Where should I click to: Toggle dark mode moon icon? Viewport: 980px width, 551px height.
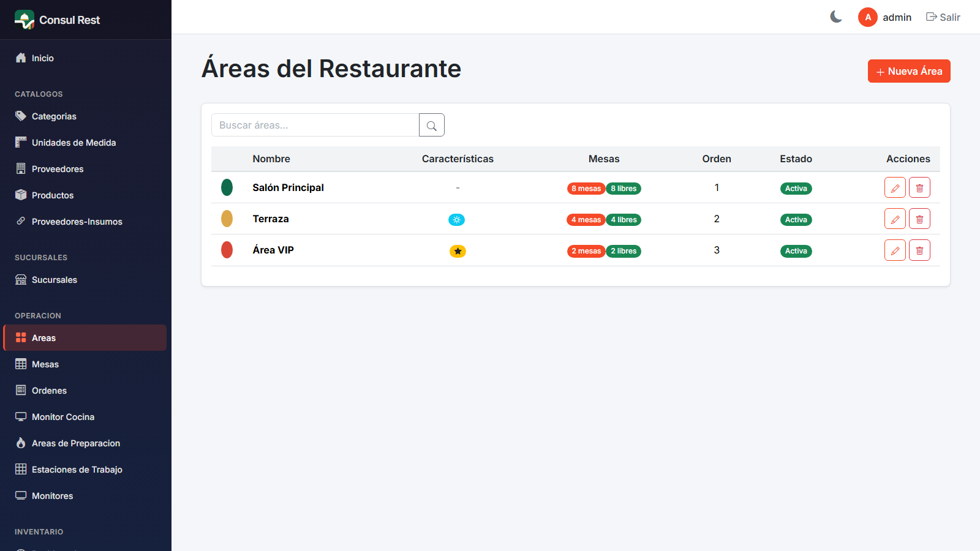[836, 17]
